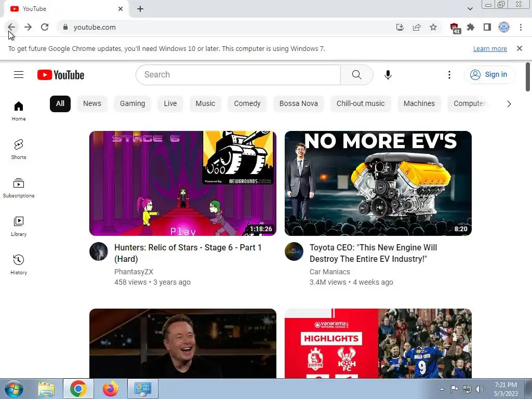Click the Chrome taskbar icon
The height and width of the screenshot is (399, 532).
tap(78, 389)
